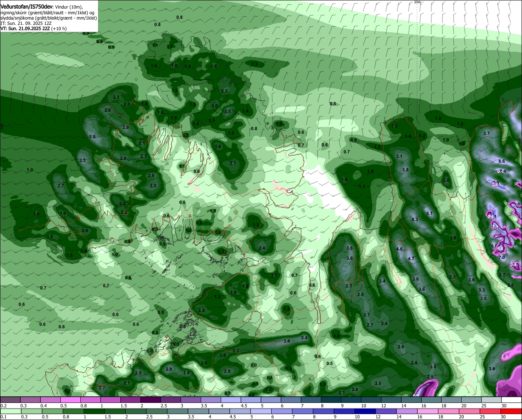The width and height of the screenshot is (522, 420).
Task: Click upper legend swatch between 20 and 25
Action: point(472,400)
